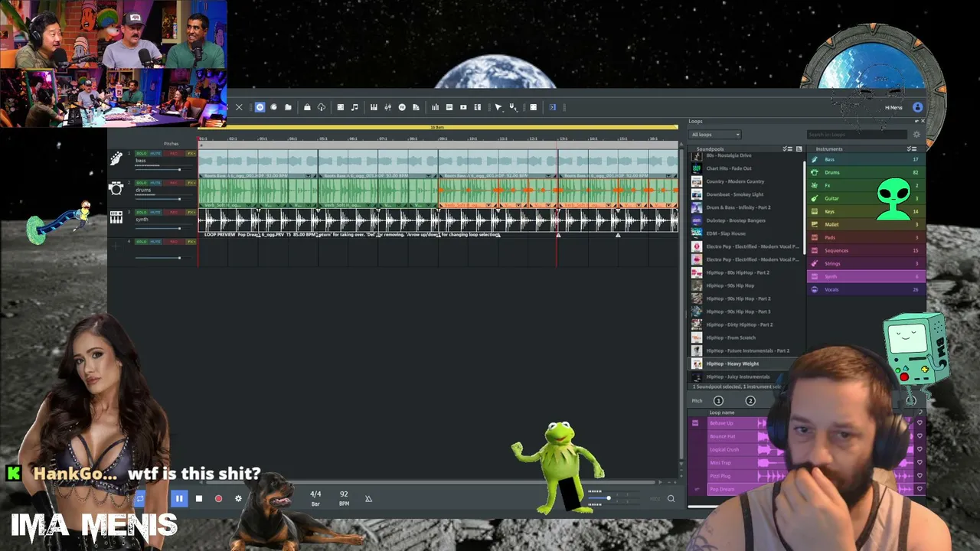
Task: Select the Dubstep - Brostep Bangers soundpool
Action: pos(746,220)
